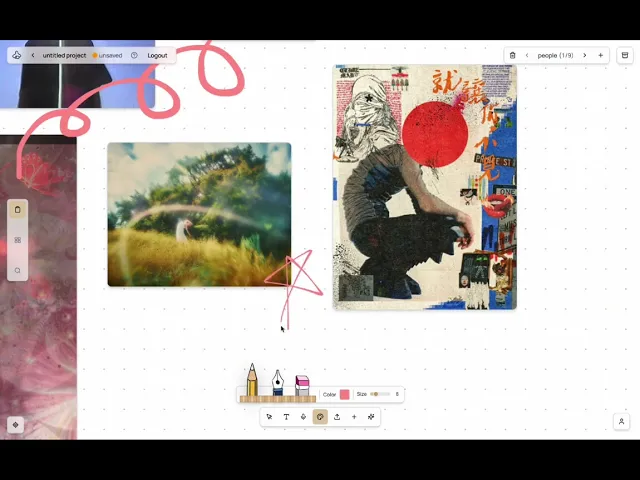640x480 pixels.
Task: Click the pen nib shape tool
Action: point(303,417)
